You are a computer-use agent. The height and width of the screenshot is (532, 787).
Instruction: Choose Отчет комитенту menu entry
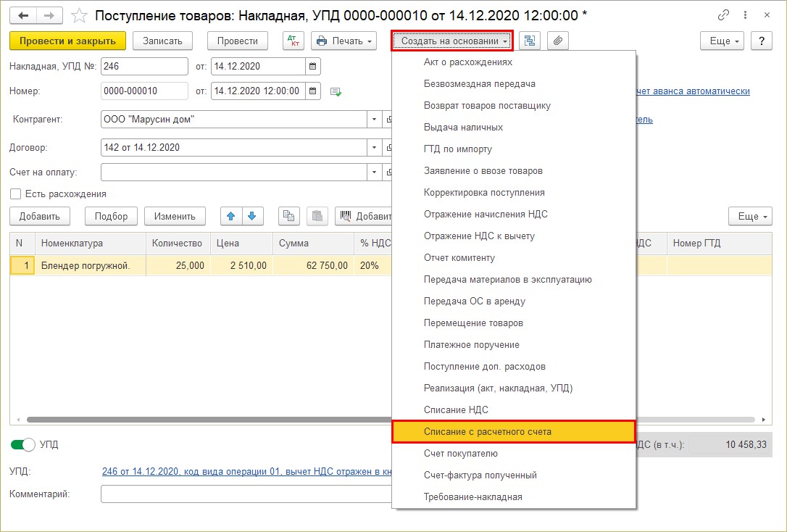point(514,258)
